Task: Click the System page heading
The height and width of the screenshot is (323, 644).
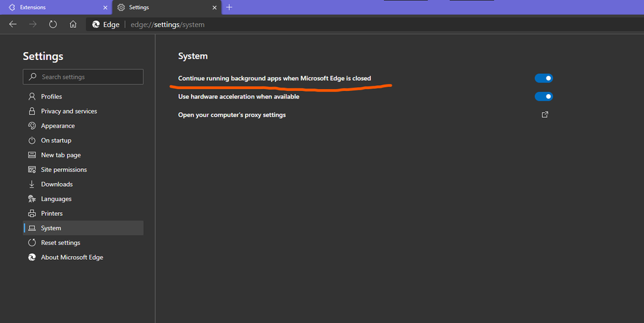Action: click(193, 56)
